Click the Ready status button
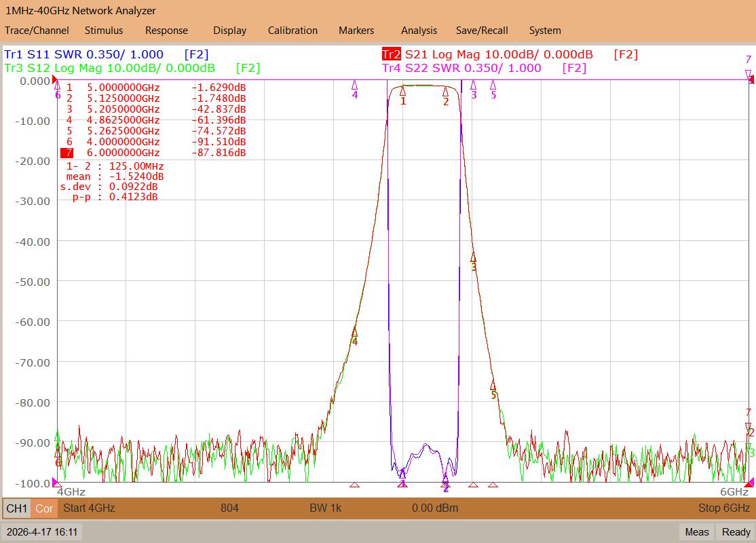This screenshot has width=756, height=543. [x=736, y=532]
